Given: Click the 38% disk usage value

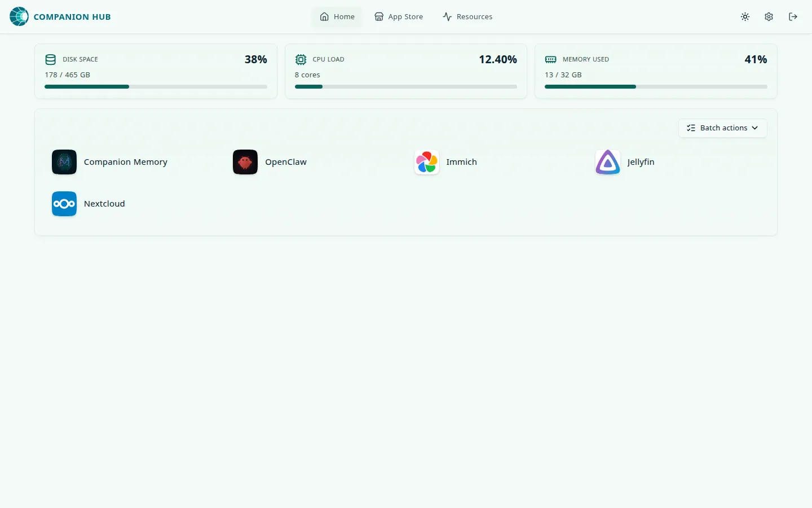Looking at the screenshot, I should (256, 59).
